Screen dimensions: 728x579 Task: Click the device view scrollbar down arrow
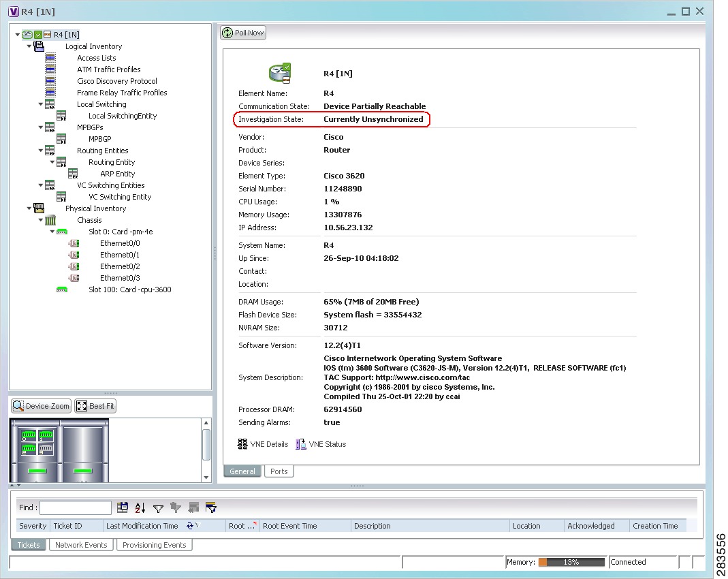pyautogui.click(x=206, y=478)
